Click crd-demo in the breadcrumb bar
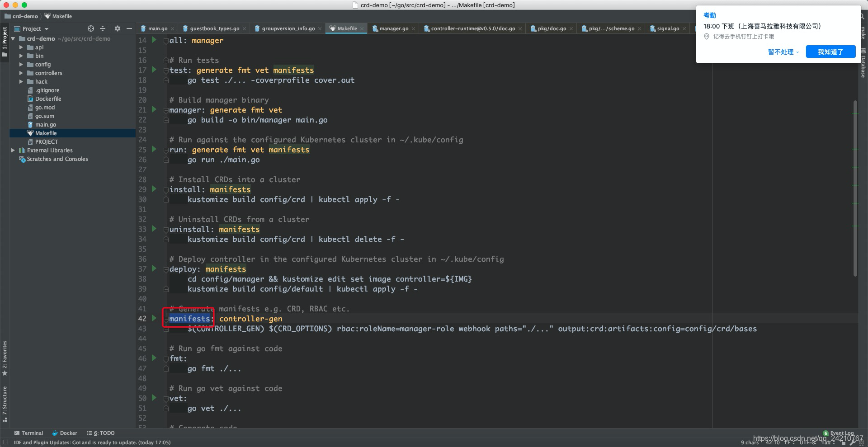The image size is (868, 447). 21,16
